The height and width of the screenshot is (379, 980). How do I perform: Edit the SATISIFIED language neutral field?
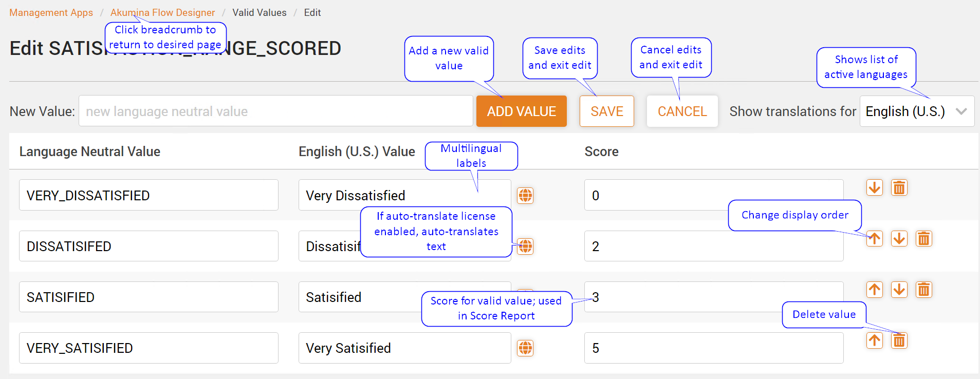point(149,296)
